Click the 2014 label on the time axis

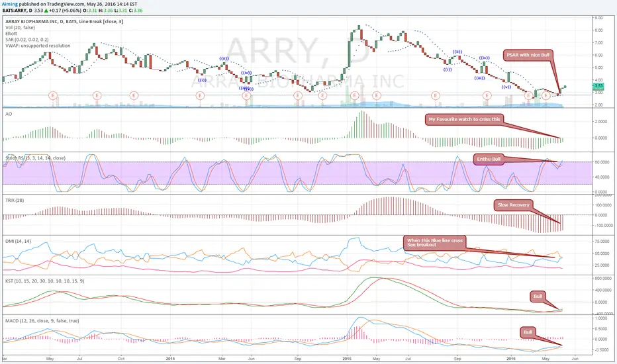pos(170,359)
